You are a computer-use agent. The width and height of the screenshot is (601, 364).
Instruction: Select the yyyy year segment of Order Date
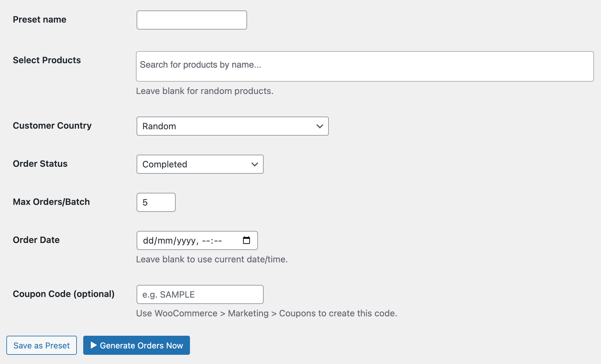[x=186, y=241]
